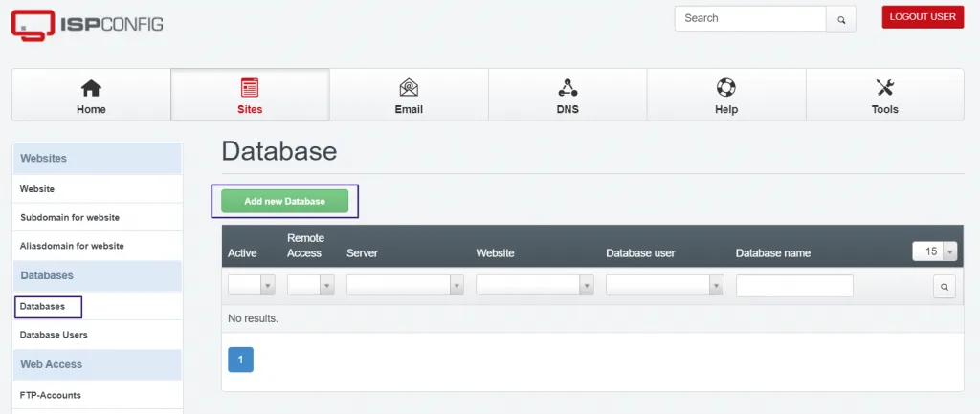Viewport: 980px width, 414px height.
Task: Click the Websites sidebar section header
Action: (x=97, y=159)
